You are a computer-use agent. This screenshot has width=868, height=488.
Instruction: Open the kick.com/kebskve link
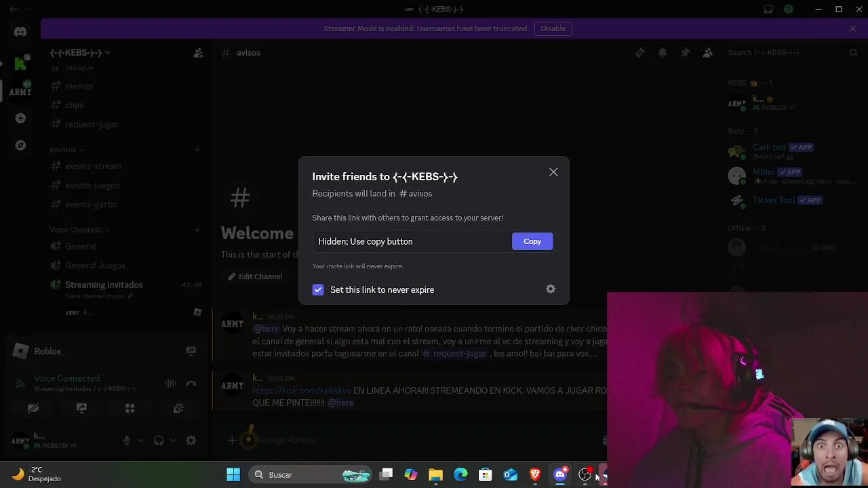pyautogui.click(x=302, y=390)
